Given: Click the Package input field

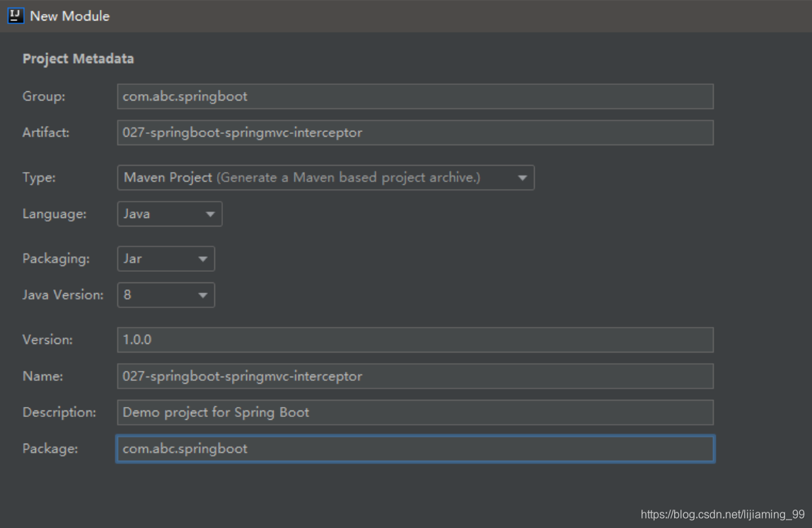Looking at the screenshot, I should coord(415,449).
